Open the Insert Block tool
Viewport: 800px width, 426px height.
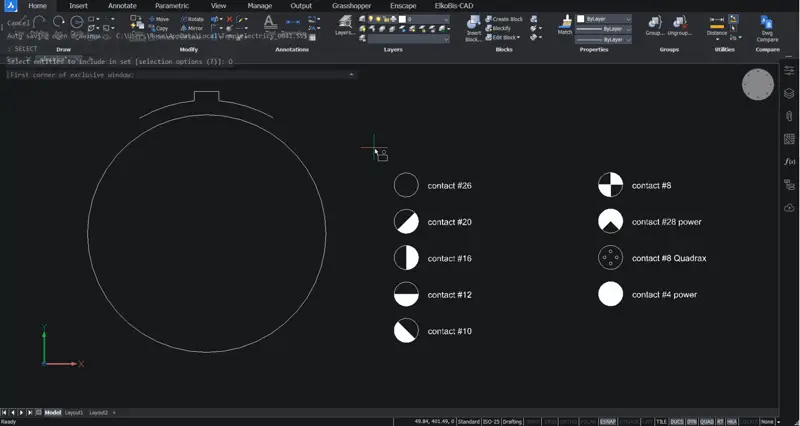click(x=473, y=29)
